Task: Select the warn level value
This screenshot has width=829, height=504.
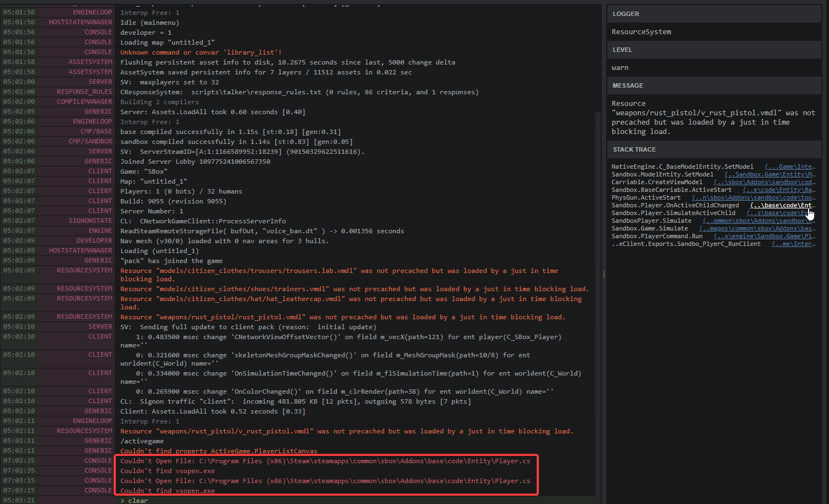Action: [x=618, y=67]
